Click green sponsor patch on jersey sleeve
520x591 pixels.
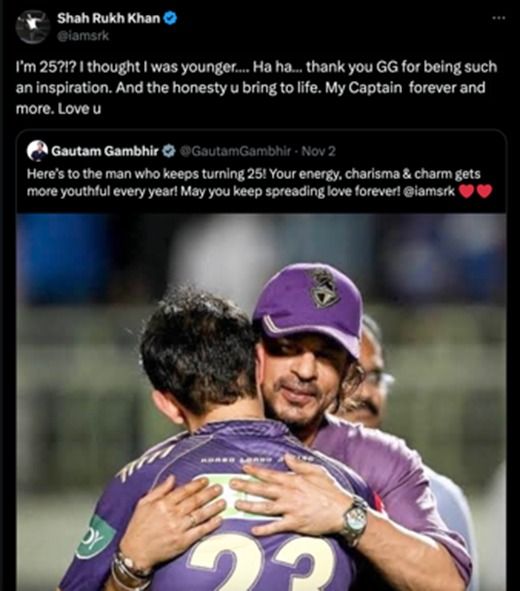(95, 538)
